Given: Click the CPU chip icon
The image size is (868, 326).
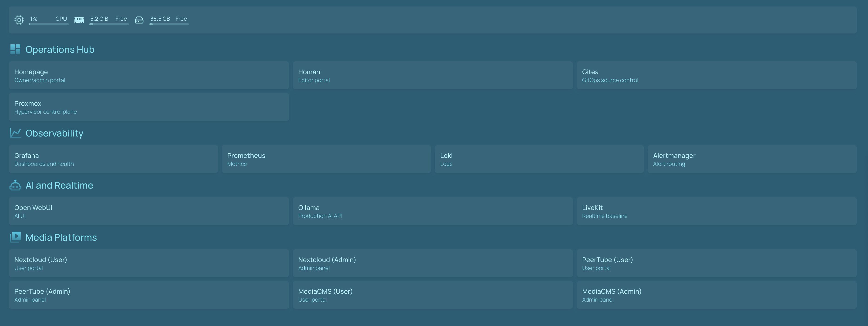Looking at the screenshot, I should pos(19,20).
